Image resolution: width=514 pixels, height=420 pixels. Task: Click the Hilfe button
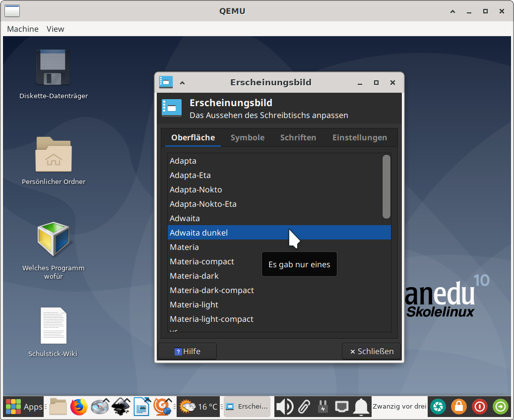pos(187,351)
